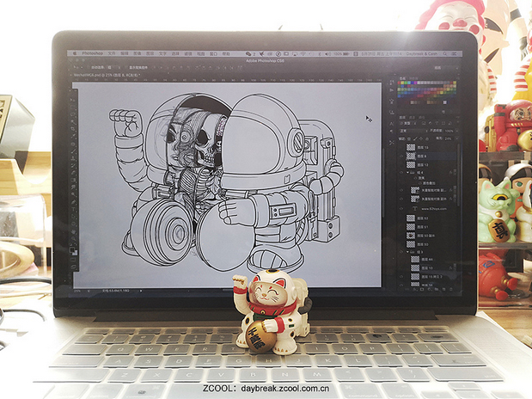This screenshot has width=532, height=399.
Task: Select the Lasso tool
Action: 72,114
